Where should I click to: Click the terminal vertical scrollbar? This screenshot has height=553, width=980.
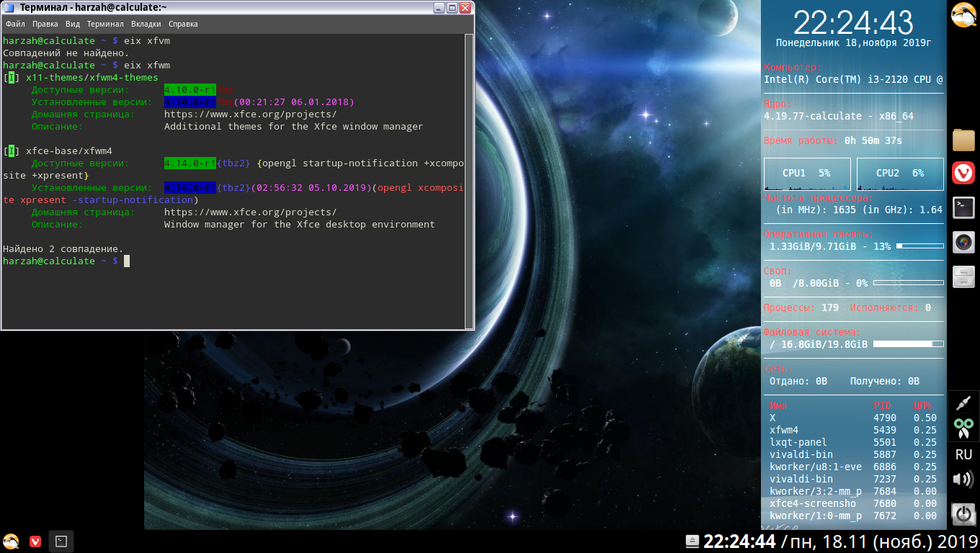click(468, 180)
